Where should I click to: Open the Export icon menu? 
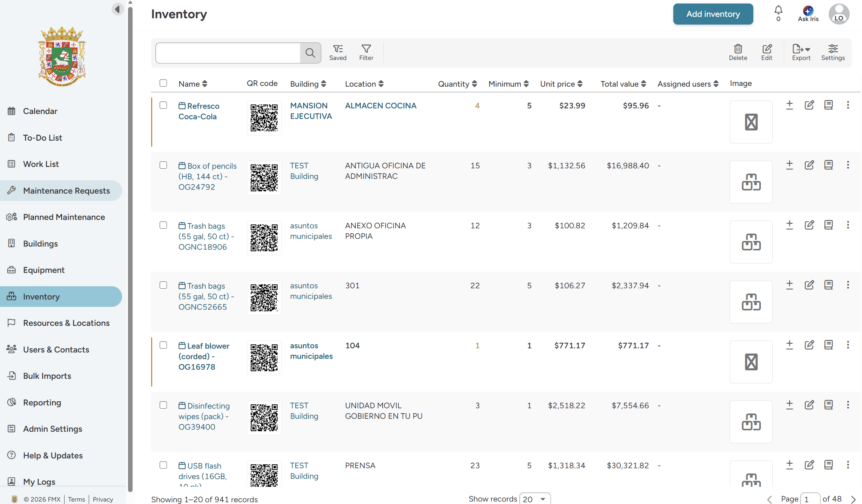(801, 52)
